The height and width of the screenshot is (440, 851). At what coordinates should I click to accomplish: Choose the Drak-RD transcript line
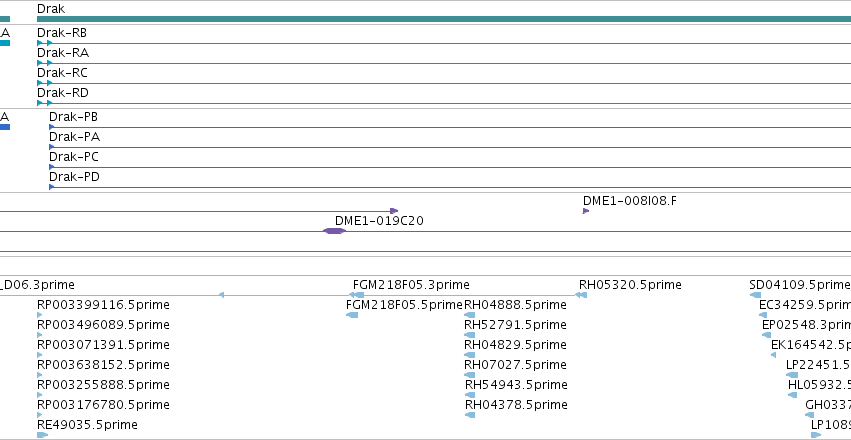[444, 103]
